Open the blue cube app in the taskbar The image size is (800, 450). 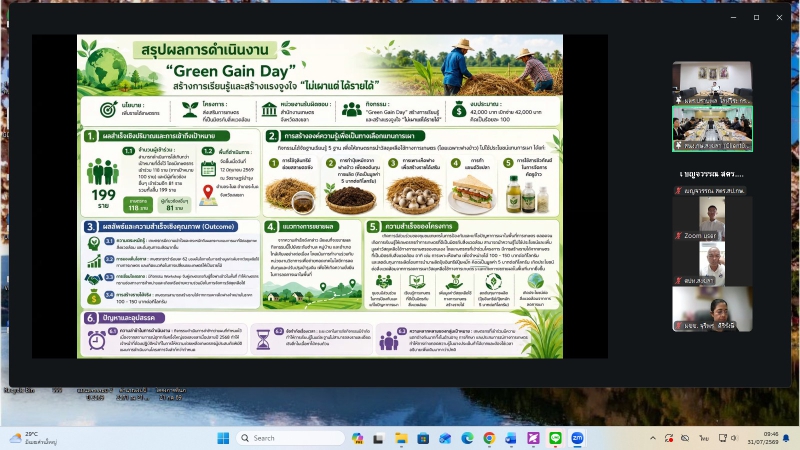pyautogui.click(x=445, y=438)
